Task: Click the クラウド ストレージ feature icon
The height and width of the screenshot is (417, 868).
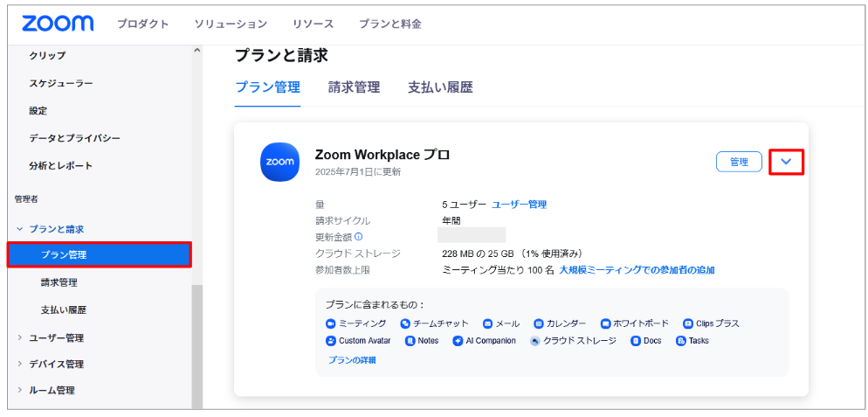Action: point(535,340)
